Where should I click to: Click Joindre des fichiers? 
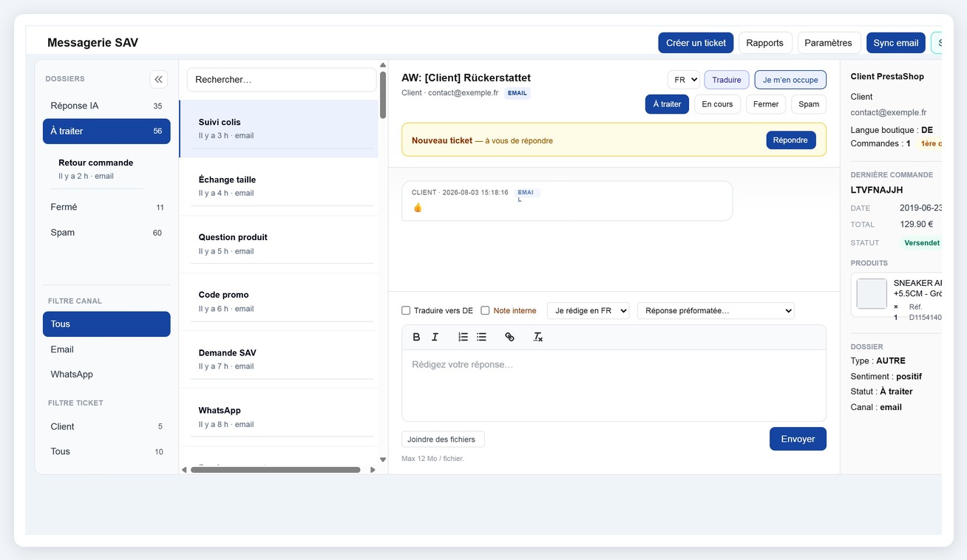443,440
